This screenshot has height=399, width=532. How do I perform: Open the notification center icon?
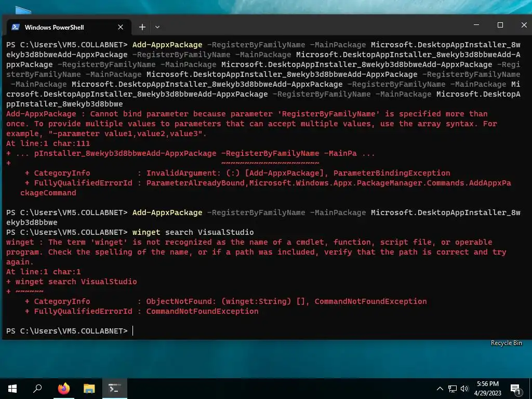pos(516,389)
